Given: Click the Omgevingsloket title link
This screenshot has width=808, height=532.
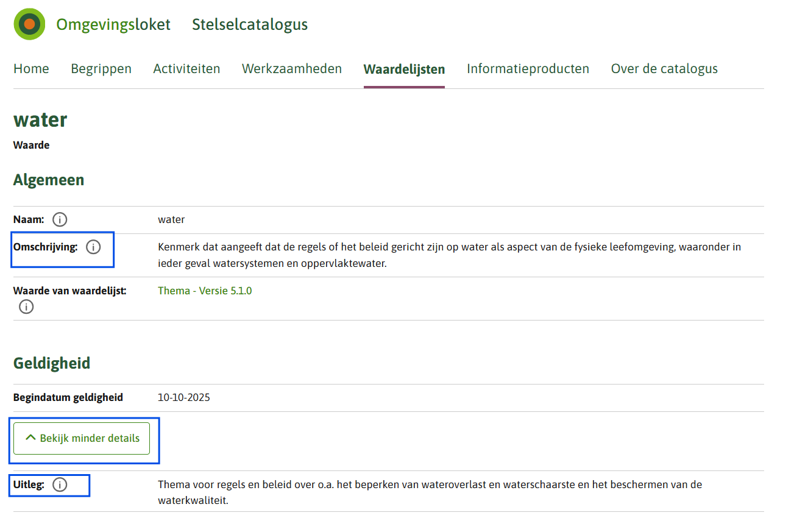Looking at the screenshot, I should (x=113, y=24).
